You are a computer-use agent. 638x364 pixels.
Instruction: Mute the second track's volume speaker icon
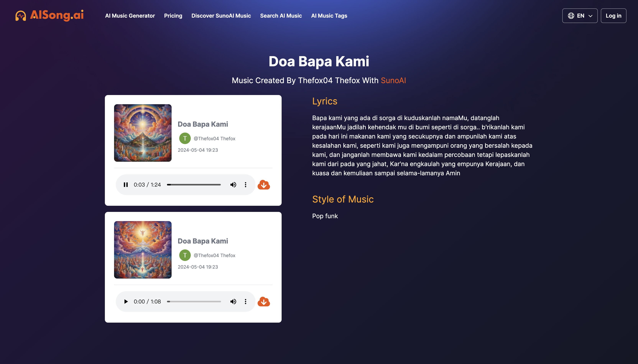(233, 302)
